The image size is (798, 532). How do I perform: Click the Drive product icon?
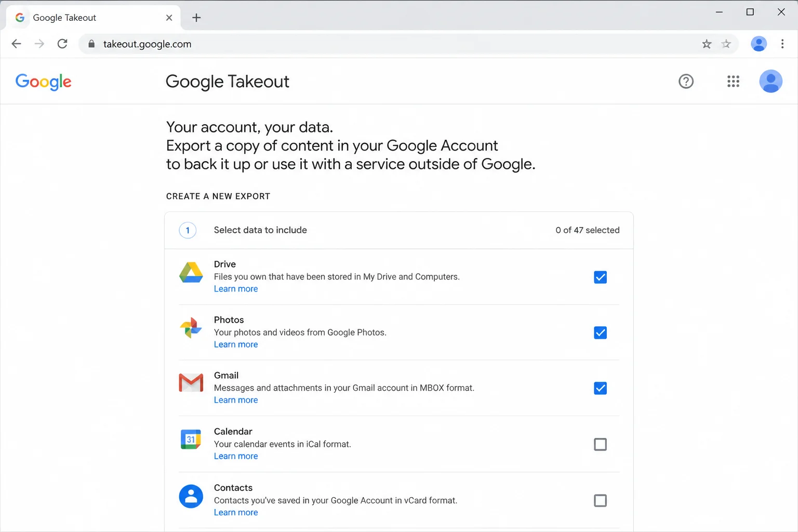pos(191,272)
